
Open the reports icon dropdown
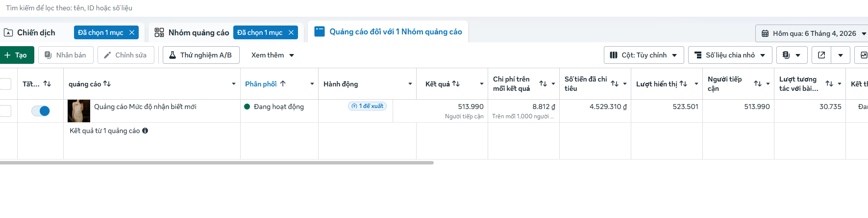pos(792,55)
